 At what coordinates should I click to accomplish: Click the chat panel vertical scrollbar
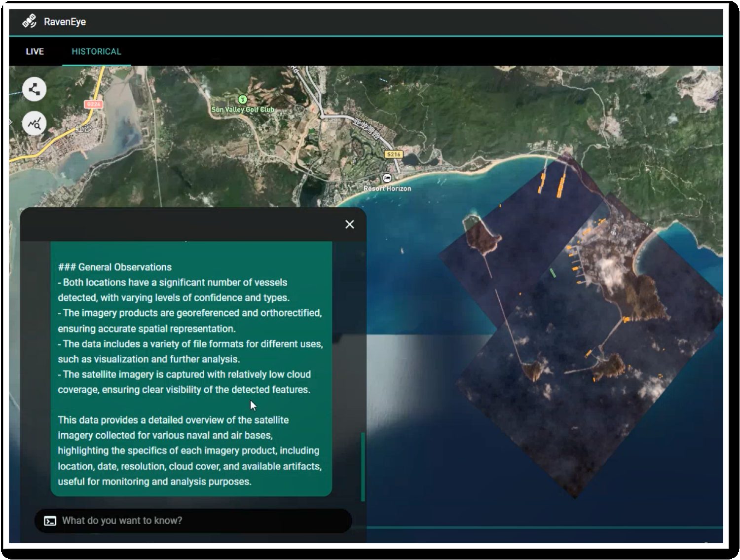[363, 466]
